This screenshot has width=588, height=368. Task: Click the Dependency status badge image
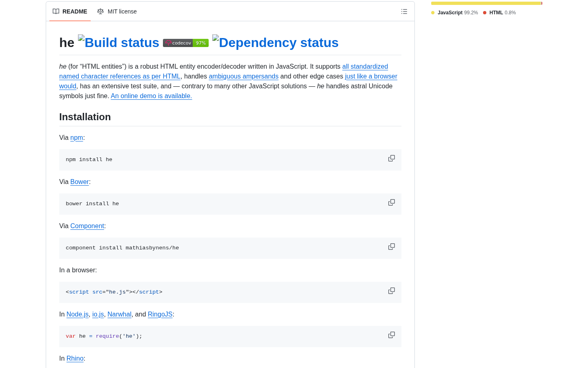click(275, 42)
